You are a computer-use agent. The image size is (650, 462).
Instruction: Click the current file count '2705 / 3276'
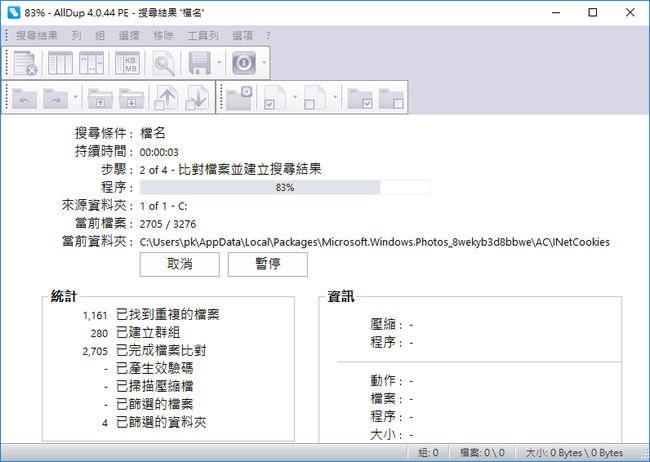coord(167,224)
